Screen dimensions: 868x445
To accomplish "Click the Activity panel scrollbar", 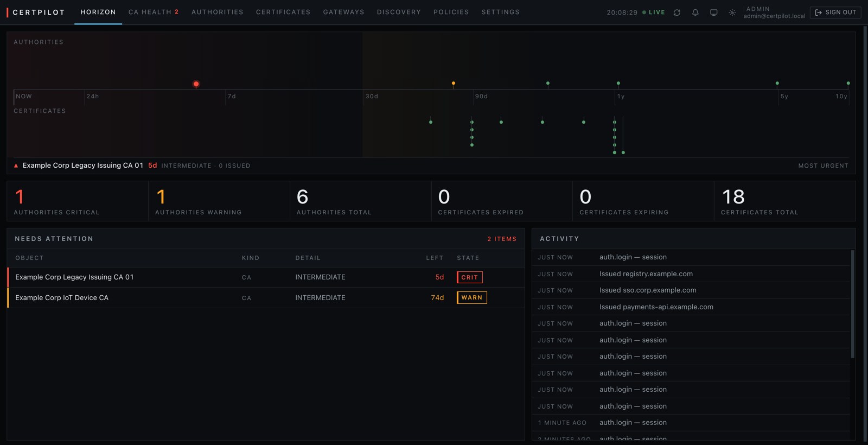I will 853,304.
